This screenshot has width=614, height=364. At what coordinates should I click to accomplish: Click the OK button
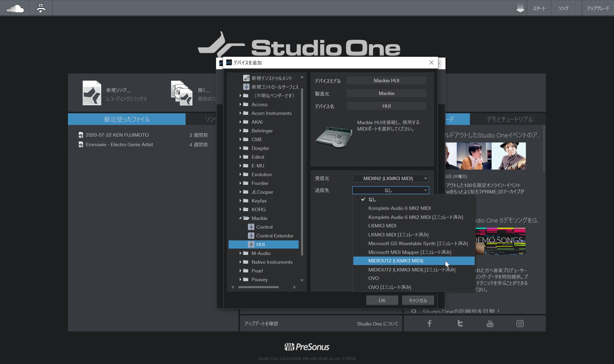[x=382, y=300]
